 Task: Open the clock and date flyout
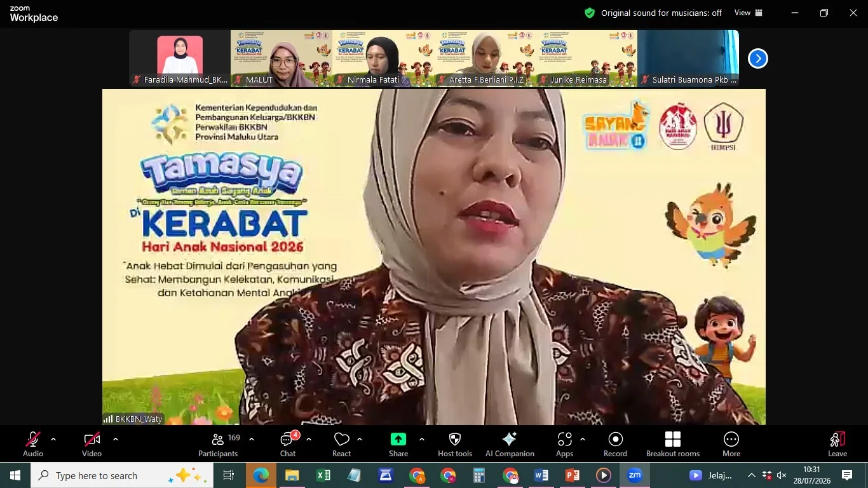[x=811, y=475]
